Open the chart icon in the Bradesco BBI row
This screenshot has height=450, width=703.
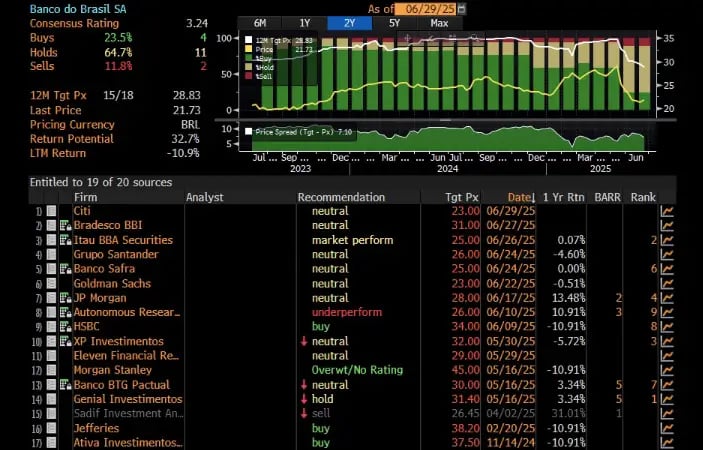pos(667,225)
